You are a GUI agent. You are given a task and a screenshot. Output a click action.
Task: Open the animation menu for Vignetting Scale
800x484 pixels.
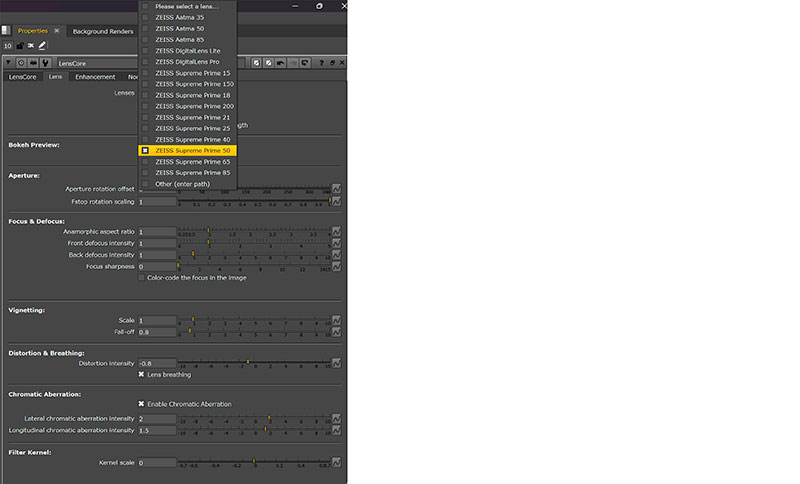336,320
